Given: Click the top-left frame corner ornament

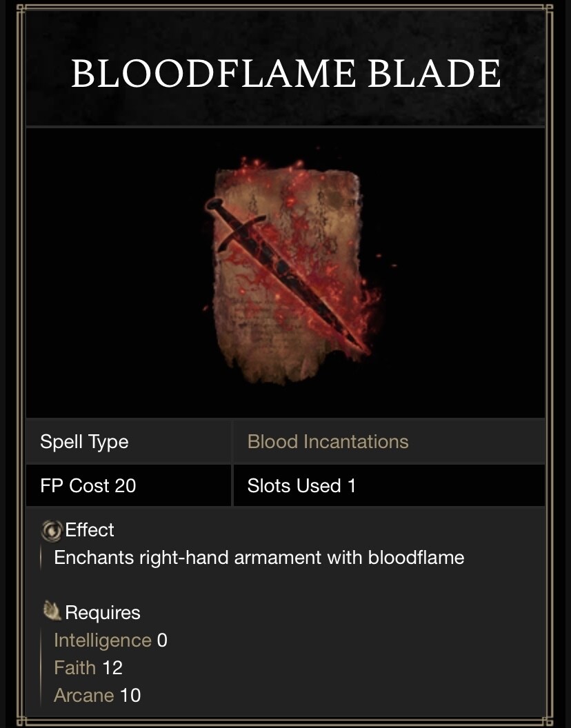Looking at the screenshot, I should (20, 10).
